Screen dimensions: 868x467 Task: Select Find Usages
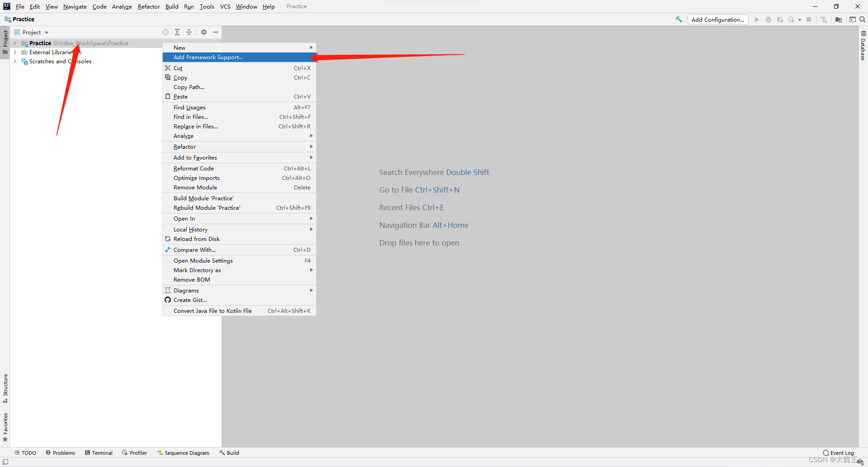tap(239, 108)
